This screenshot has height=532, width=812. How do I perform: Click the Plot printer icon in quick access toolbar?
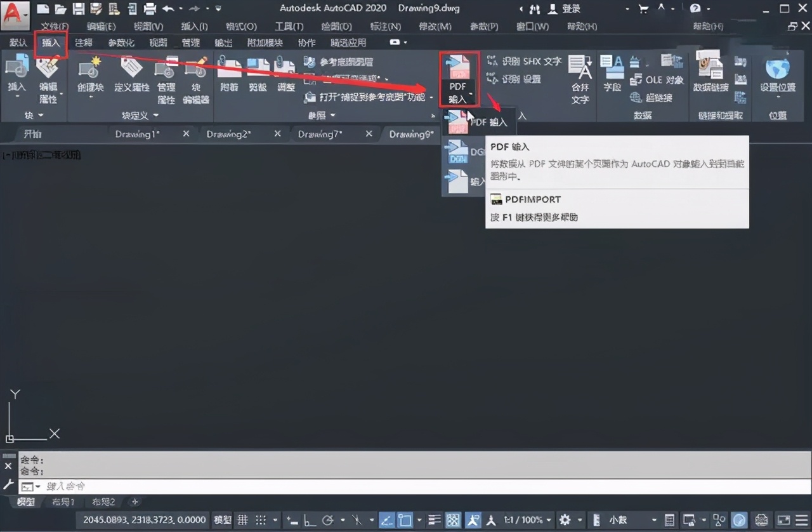tap(150, 9)
